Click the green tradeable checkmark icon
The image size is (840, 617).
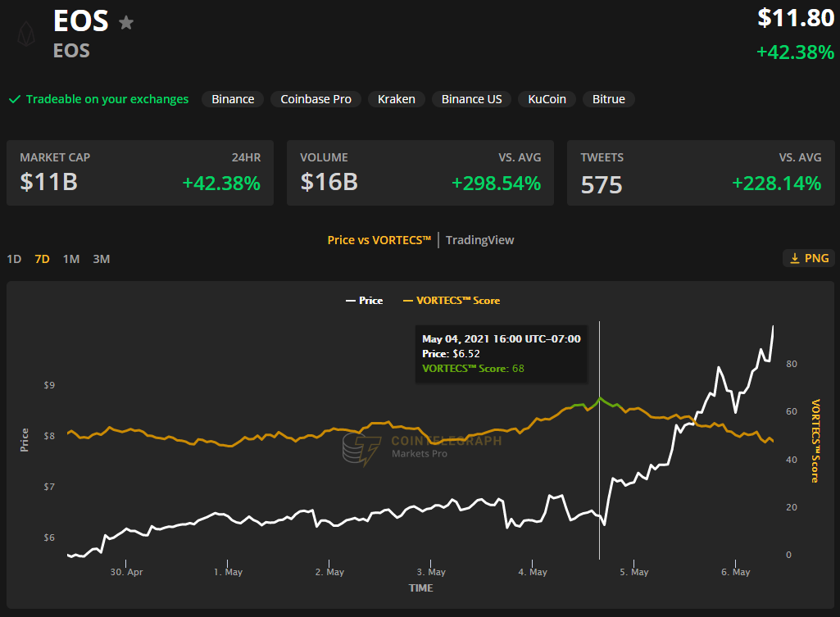(14, 99)
